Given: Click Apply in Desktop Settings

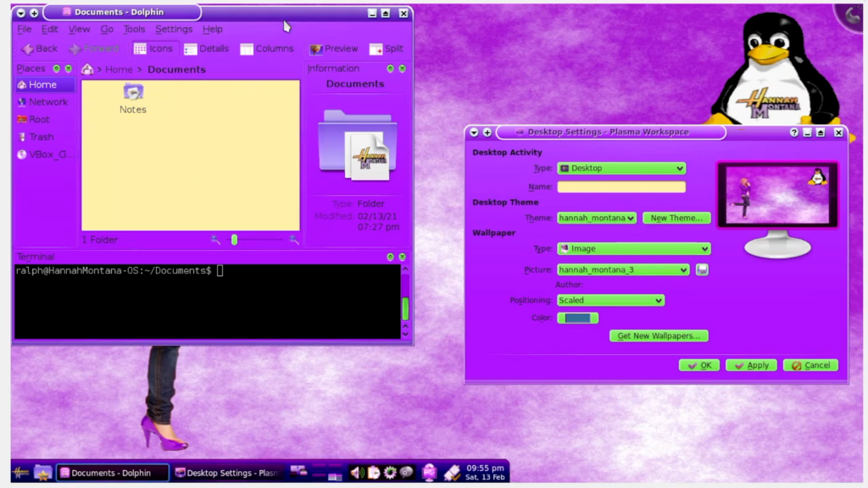Looking at the screenshot, I should (x=751, y=365).
